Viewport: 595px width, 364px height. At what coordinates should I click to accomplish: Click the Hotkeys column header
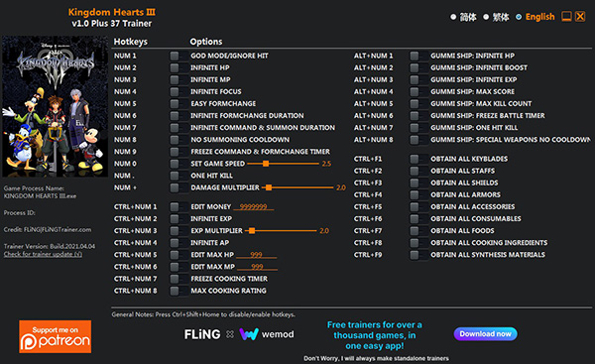(131, 42)
